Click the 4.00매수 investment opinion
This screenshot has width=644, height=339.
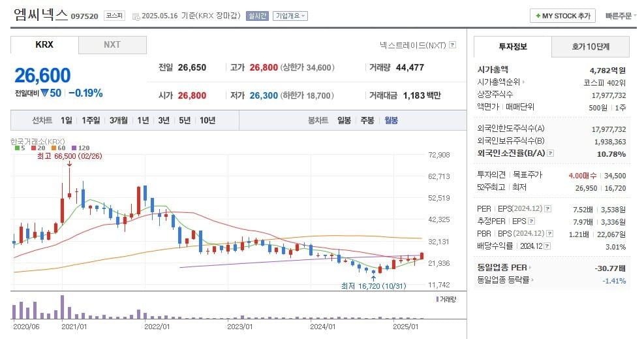[583, 176]
